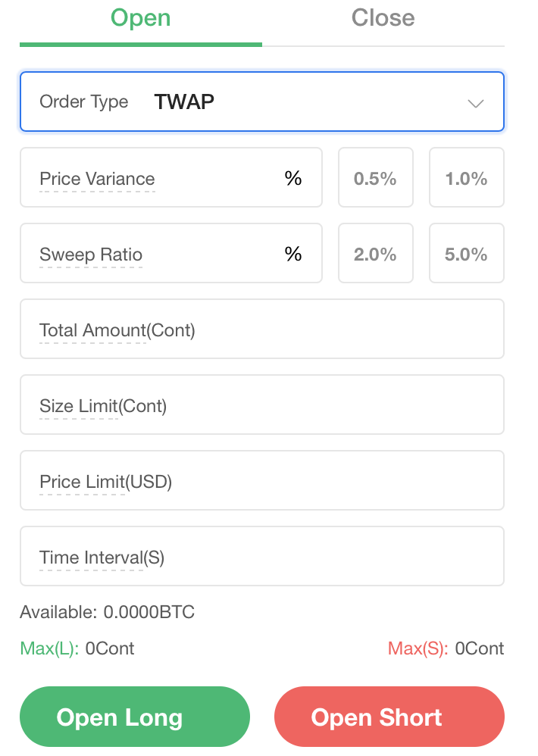Choose the 5.0% sweep ratio preset
Image resolution: width=538 pixels, height=756 pixels.
(x=466, y=254)
